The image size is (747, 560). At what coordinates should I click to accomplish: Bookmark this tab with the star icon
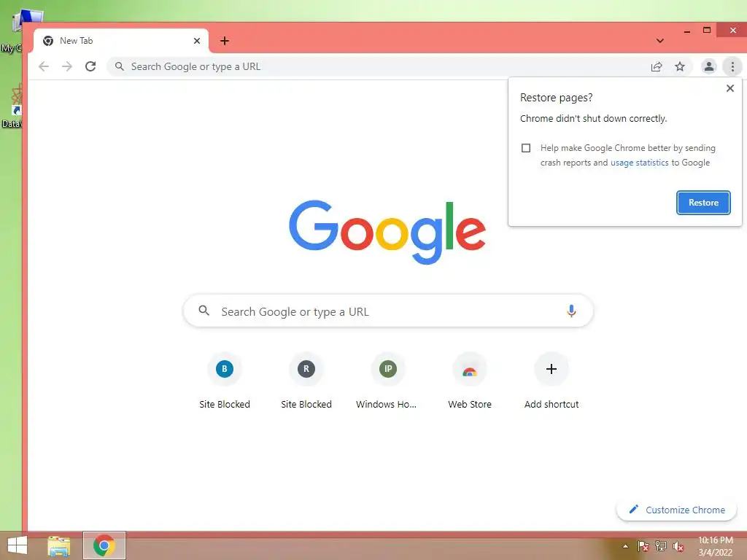(680, 66)
